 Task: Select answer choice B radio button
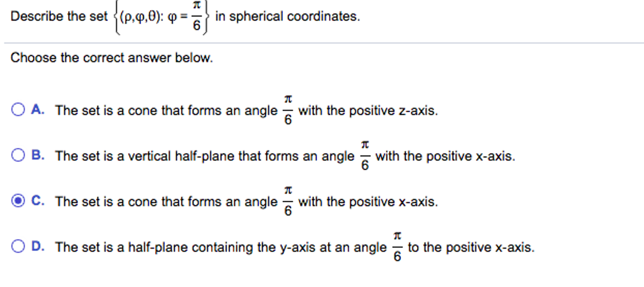coord(18,155)
